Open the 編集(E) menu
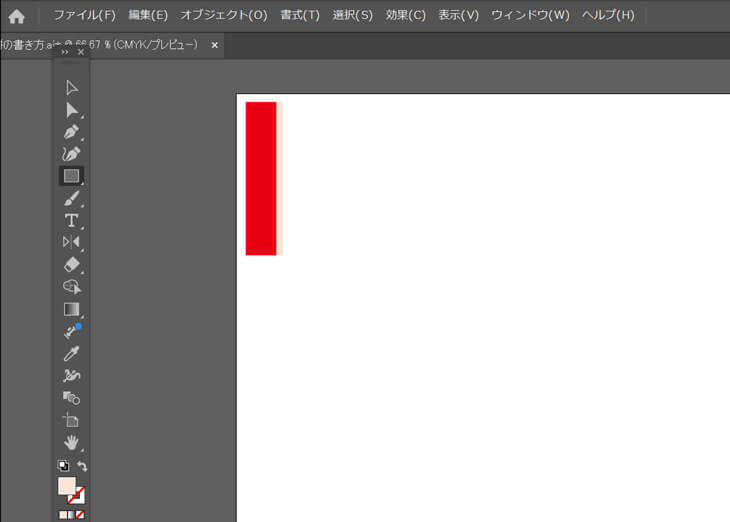The width and height of the screenshot is (730, 522). pos(148,15)
